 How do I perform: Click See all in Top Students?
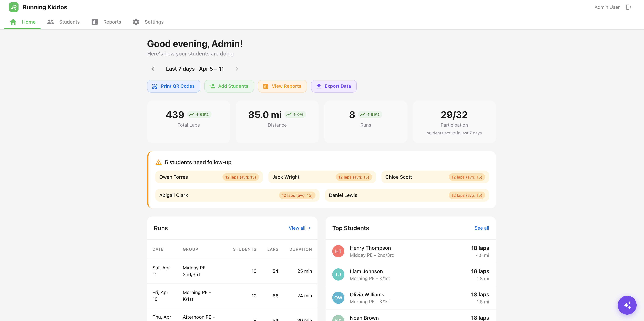click(482, 228)
